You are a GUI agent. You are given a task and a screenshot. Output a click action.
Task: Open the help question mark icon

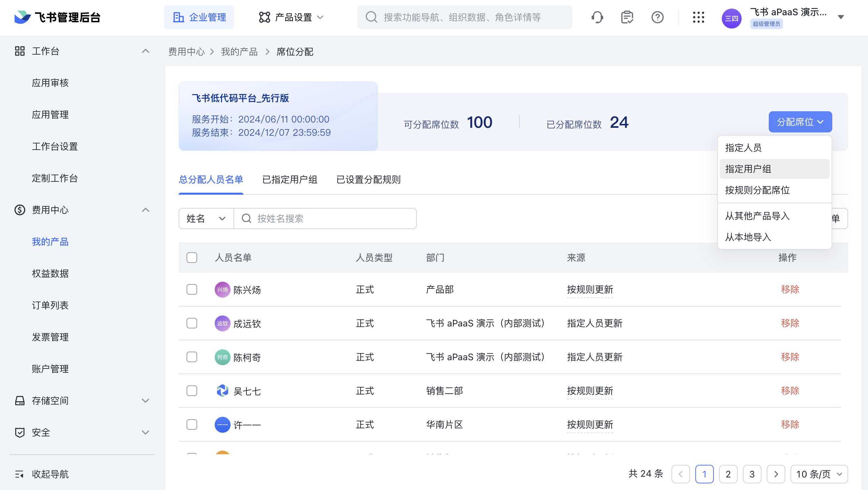pyautogui.click(x=657, y=17)
